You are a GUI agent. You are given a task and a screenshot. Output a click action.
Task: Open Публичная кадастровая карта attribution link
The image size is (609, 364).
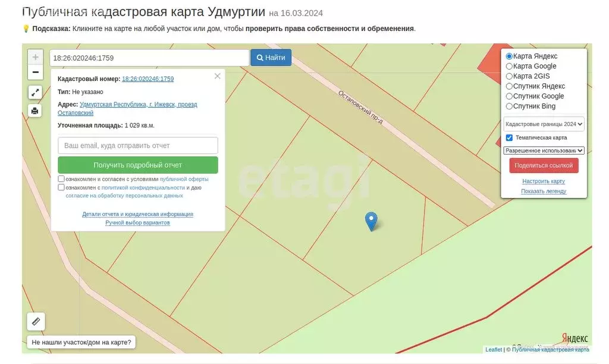coord(550,350)
